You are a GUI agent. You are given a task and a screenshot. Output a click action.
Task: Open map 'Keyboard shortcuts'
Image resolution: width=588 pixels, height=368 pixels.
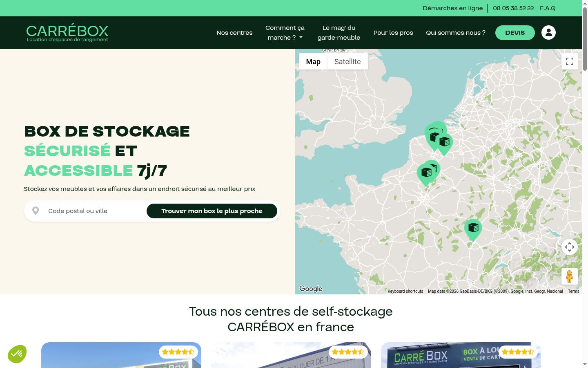405,291
